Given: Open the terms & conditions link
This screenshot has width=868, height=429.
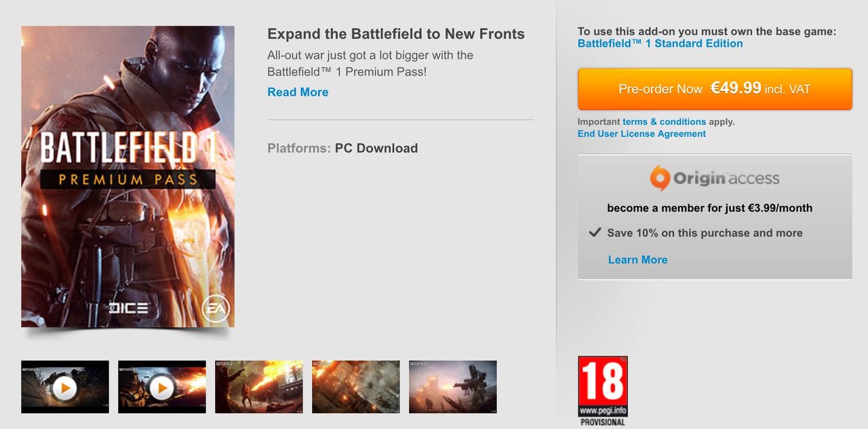Looking at the screenshot, I should [x=664, y=122].
